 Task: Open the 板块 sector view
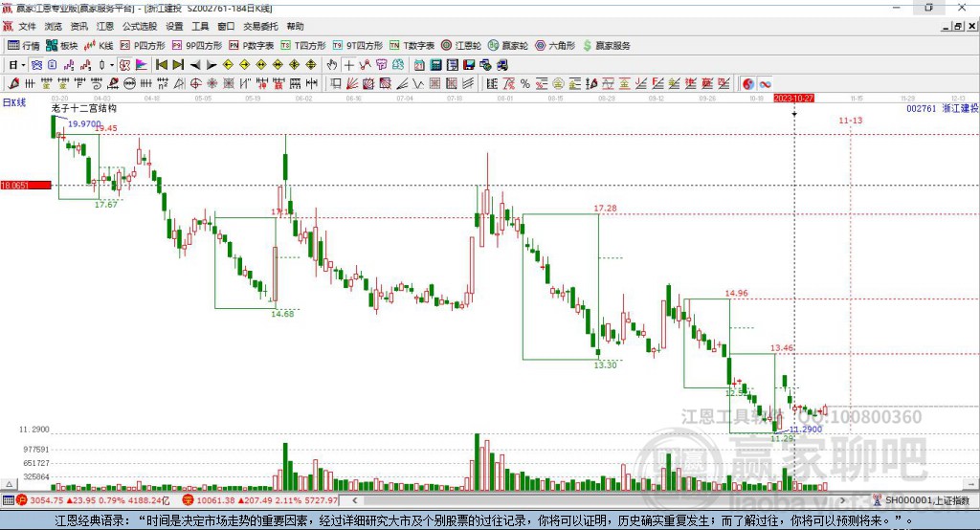pos(61,46)
